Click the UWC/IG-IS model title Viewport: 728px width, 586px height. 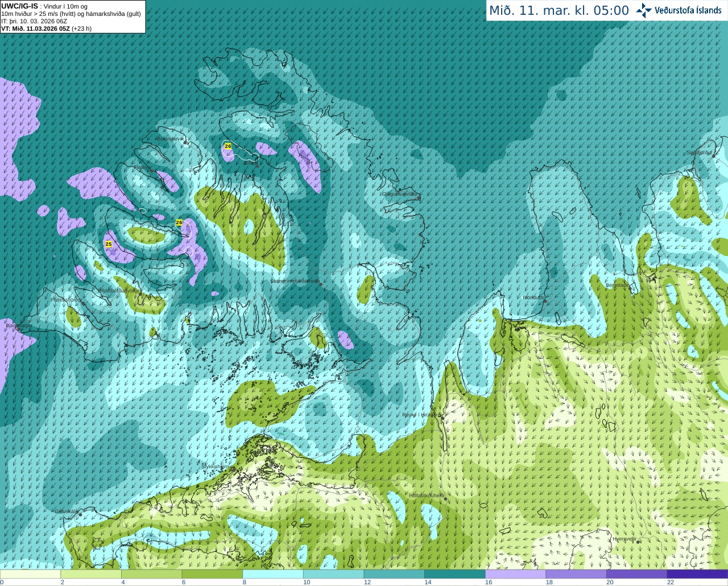(20, 6)
